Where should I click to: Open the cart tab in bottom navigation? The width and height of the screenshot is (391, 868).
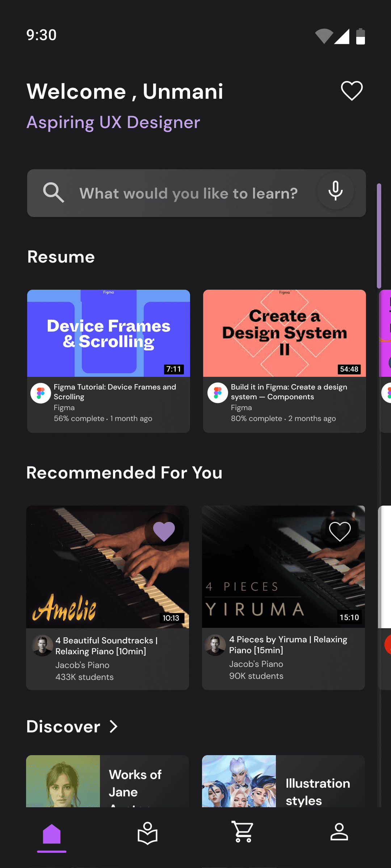tap(243, 831)
